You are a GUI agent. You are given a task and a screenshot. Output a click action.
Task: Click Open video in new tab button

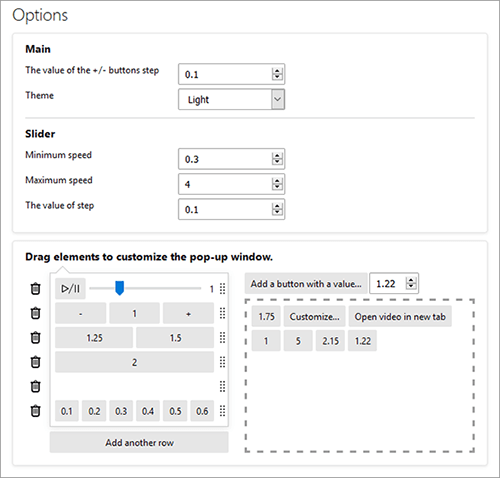click(x=400, y=316)
